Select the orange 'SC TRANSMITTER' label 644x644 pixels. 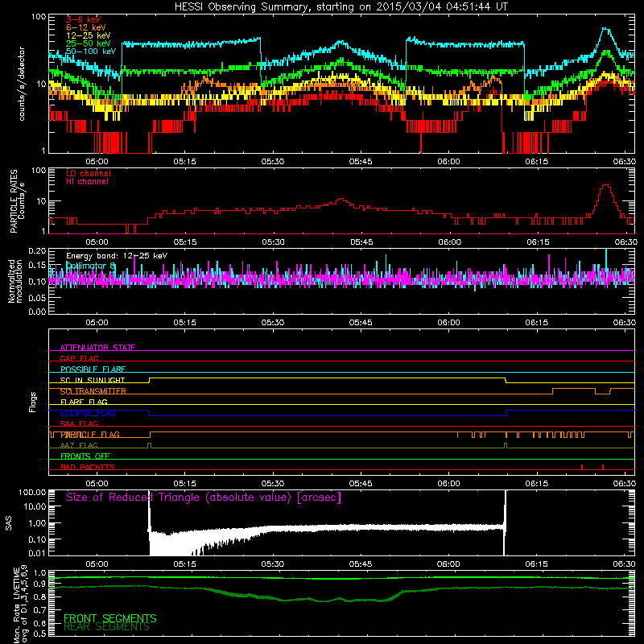pyautogui.click(x=93, y=391)
